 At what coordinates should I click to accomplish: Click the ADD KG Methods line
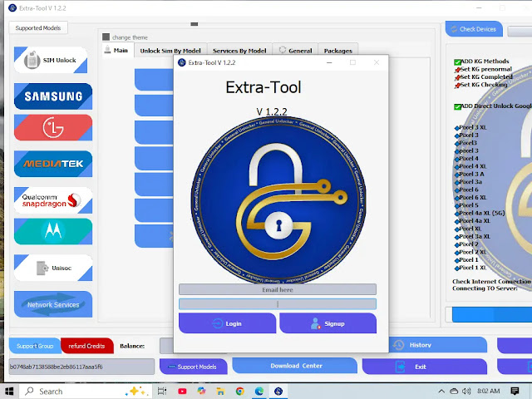click(482, 62)
